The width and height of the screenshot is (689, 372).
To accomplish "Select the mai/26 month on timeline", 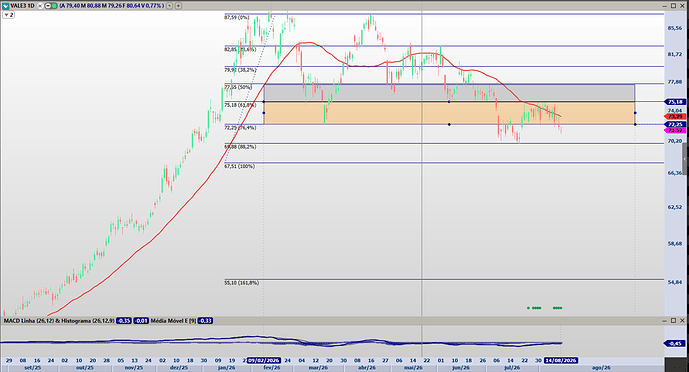I will [x=413, y=368].
